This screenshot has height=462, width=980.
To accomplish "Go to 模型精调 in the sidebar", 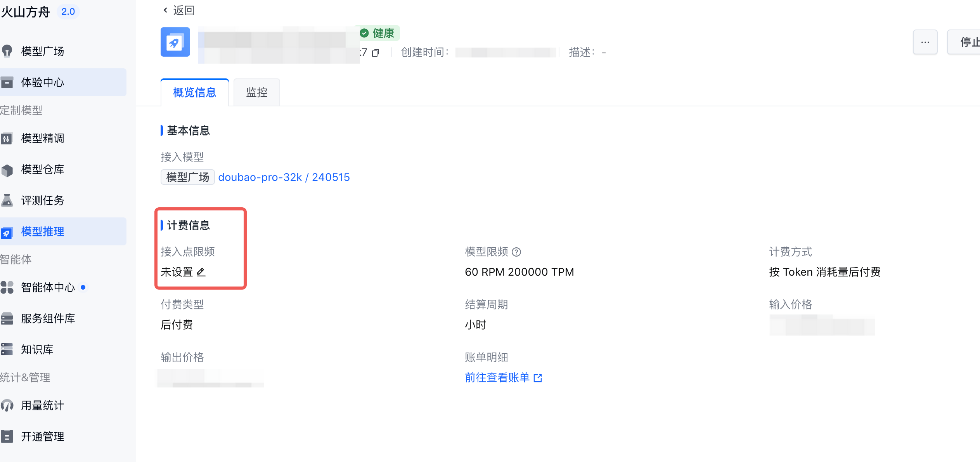I will [63, 138].
